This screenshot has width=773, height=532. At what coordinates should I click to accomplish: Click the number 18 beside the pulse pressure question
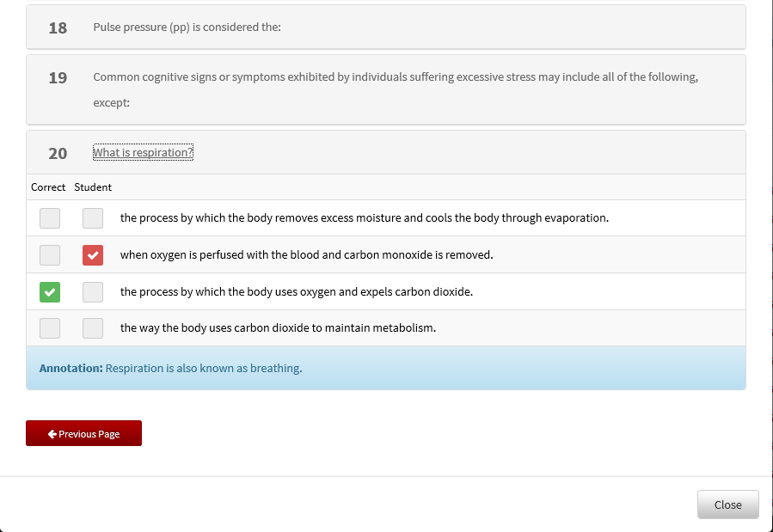click(57, 28)
